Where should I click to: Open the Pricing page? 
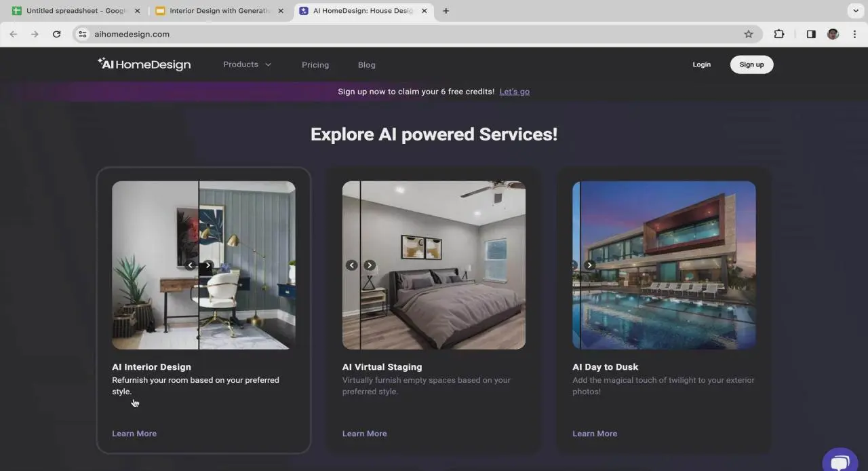coord(315,65)
